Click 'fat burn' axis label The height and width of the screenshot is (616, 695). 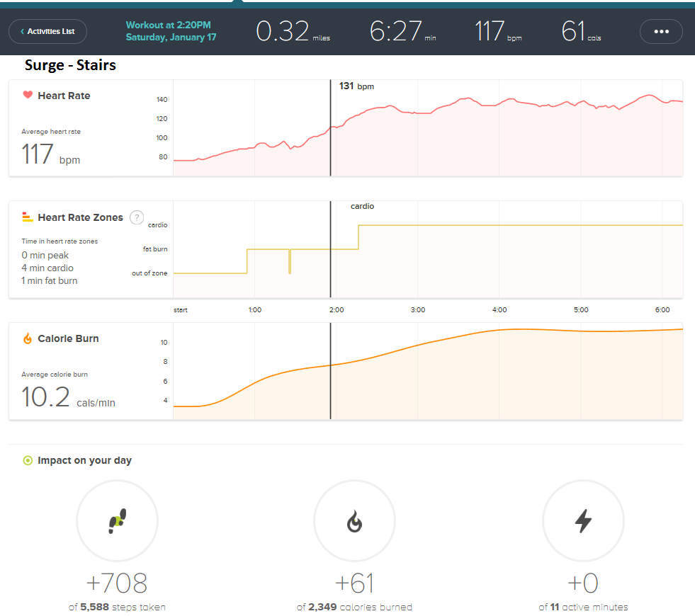(x=155, y=249)
